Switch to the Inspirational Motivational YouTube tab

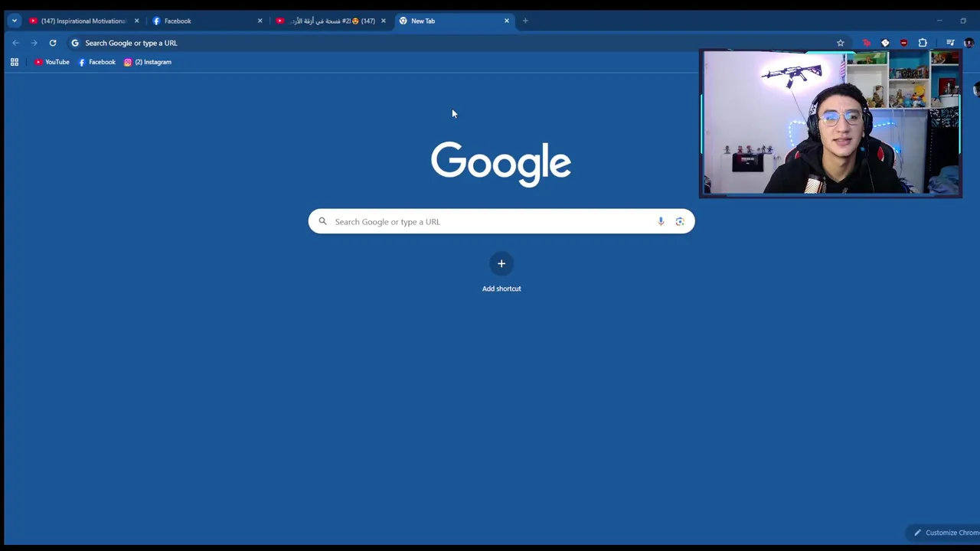click(83, 21)
